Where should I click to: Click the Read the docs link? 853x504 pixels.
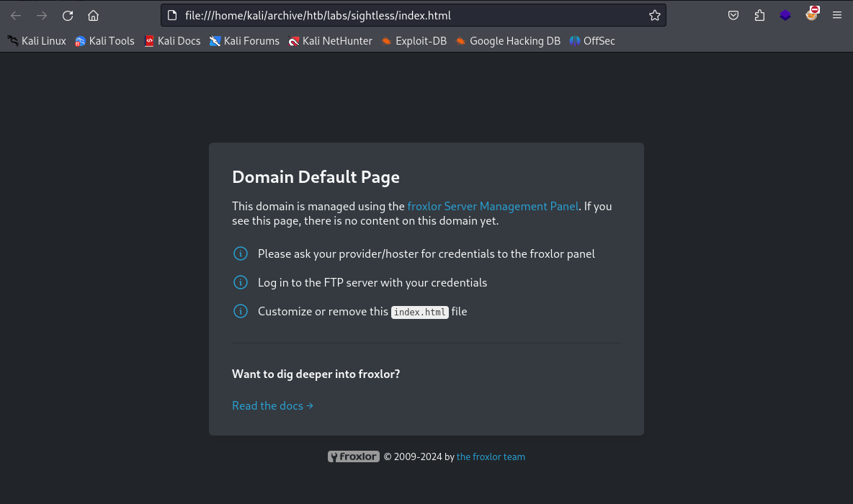click(x=272, y=405)
